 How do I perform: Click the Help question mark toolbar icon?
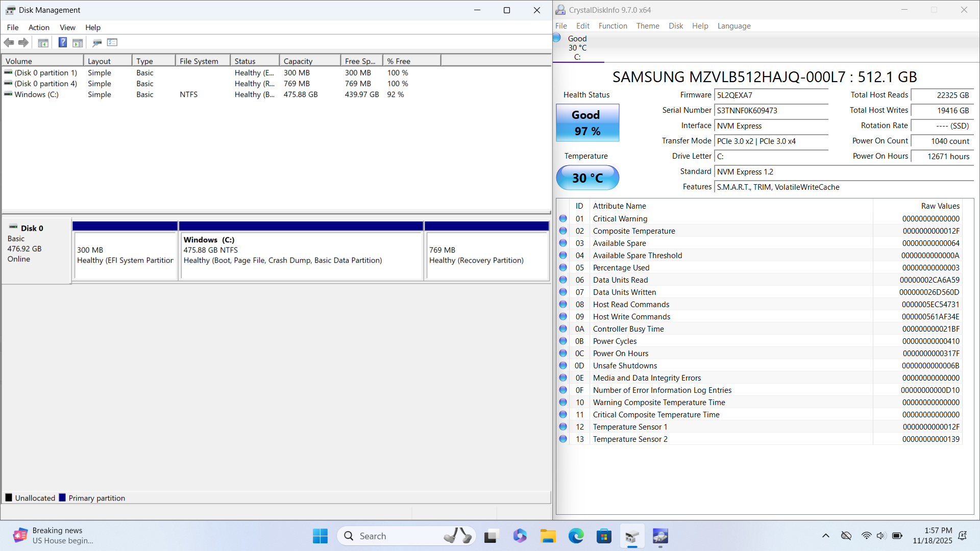[62, 42]
